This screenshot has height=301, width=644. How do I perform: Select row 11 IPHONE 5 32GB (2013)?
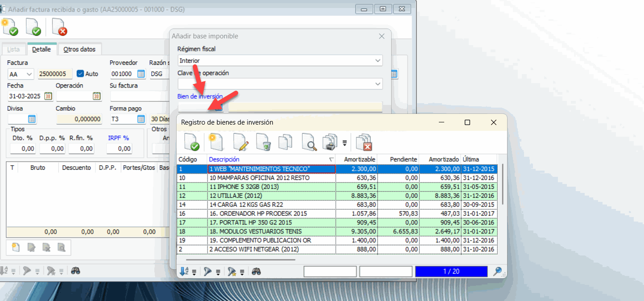click(x=337, y=187)
